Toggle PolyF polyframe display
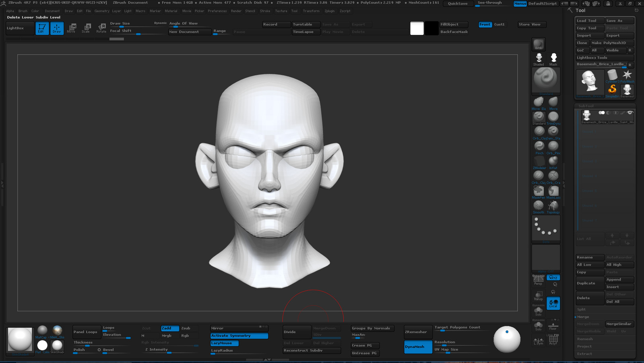 tap(553, 341)
